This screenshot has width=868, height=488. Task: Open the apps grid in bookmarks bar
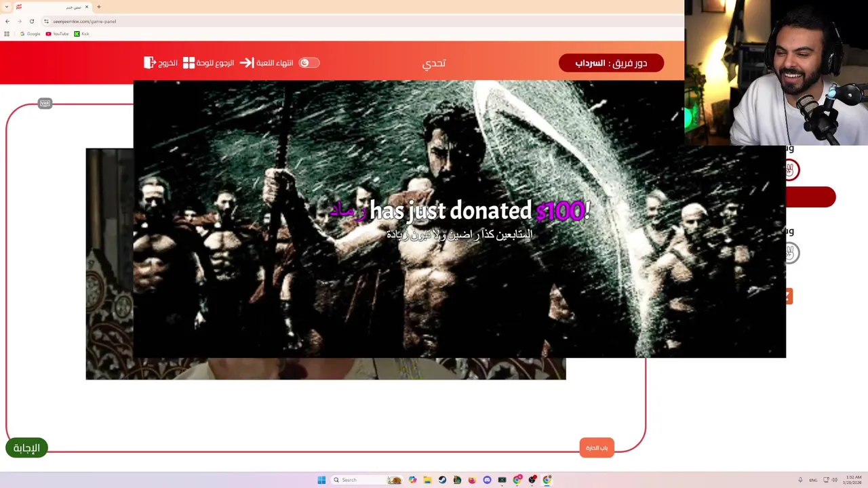[x=7, y=34]
